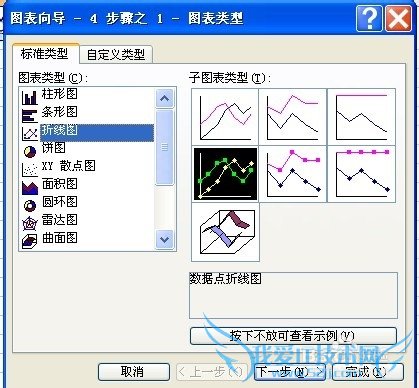
Task: Open the 自定义类型 tab
Action: point(116,55)
